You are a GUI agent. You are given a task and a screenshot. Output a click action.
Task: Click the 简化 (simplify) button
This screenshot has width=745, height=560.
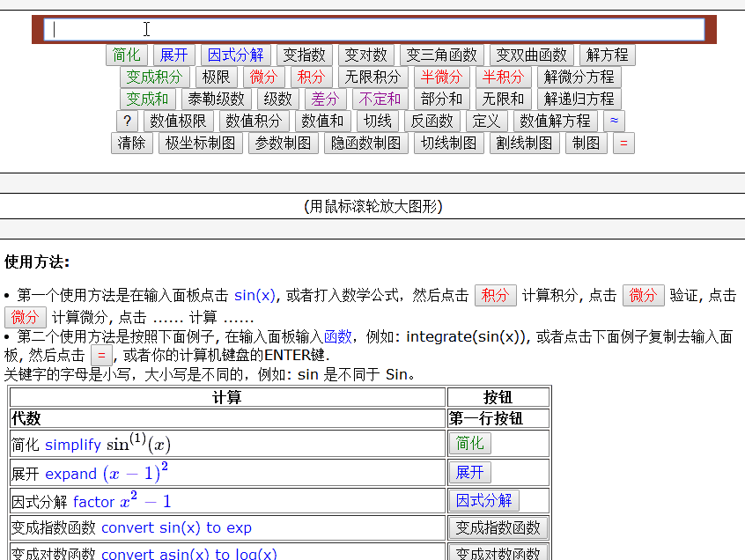pos(127,55)
